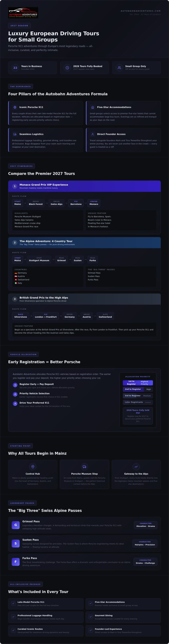Click the purple G tile for Grimsel Pass

tap(16, 525)
